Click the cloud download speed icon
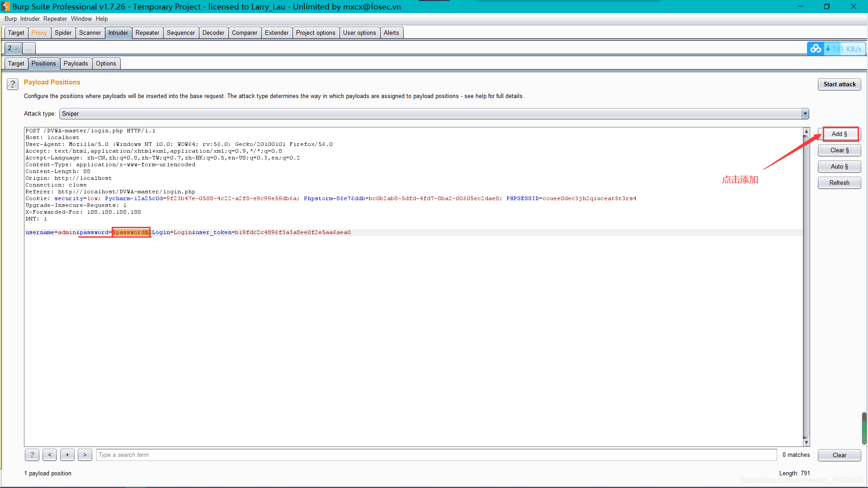This screenshot has height=488, width=868. pyautogui.click(x=816, y=48)
